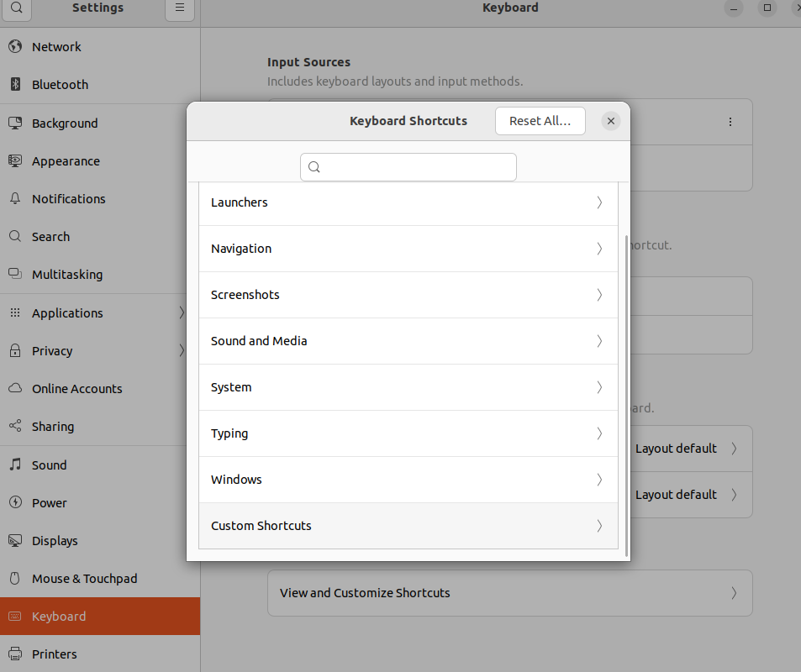Screen dimensions: 801x672
Task: Select Appearance in the settings sidebar
Action: 100,160
